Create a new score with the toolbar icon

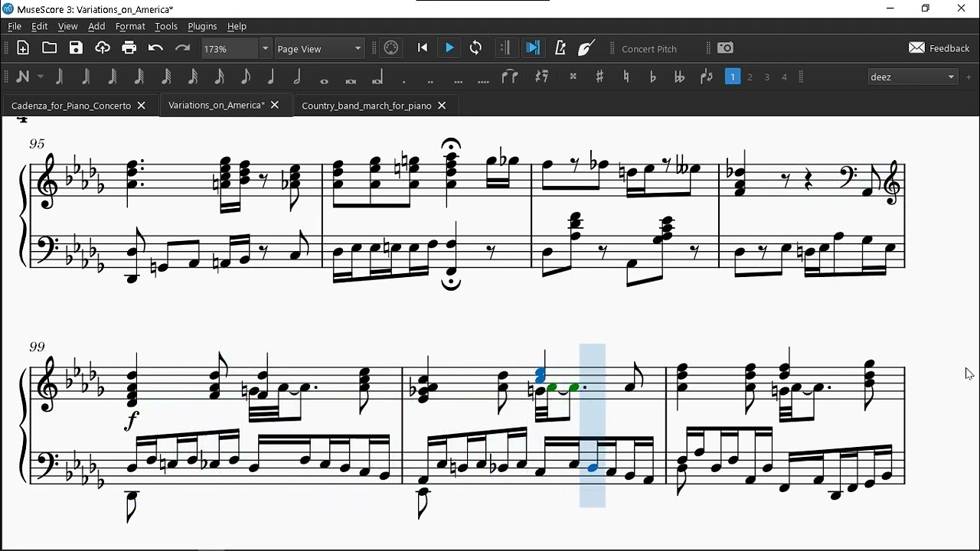23,48
